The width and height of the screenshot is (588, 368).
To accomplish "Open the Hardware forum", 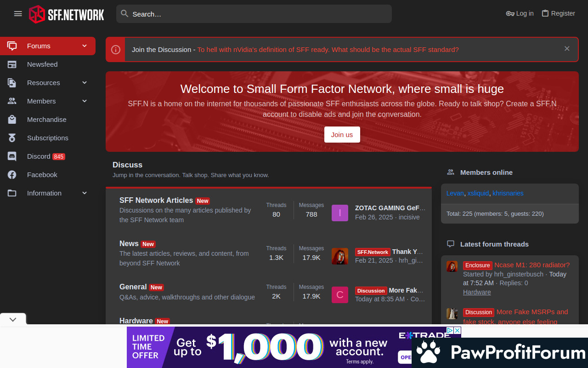I will [136, 321].
